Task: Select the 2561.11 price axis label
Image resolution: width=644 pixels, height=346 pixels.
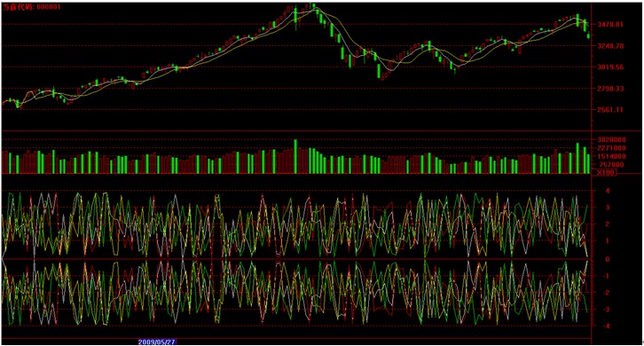Action: click(610, 110)
